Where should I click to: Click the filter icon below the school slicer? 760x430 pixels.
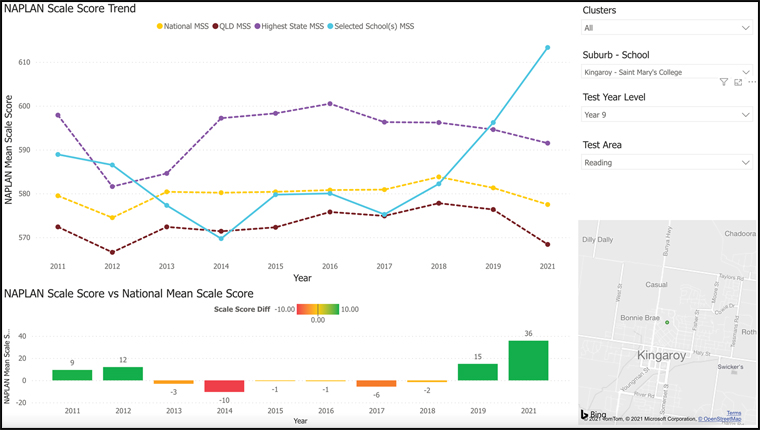pos(724,82)
